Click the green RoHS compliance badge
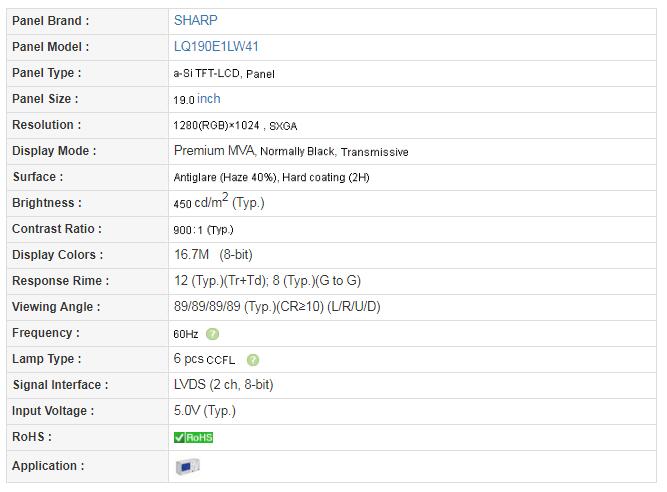 [x=194, y=438]
